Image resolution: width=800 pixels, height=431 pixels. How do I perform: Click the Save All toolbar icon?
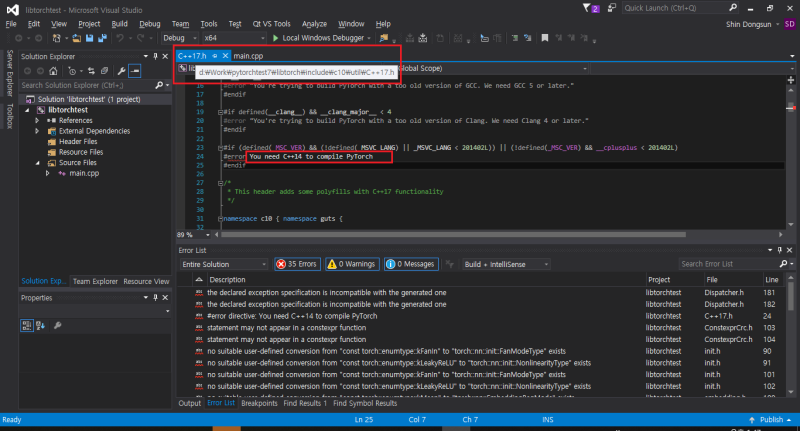tap(103, 38)
